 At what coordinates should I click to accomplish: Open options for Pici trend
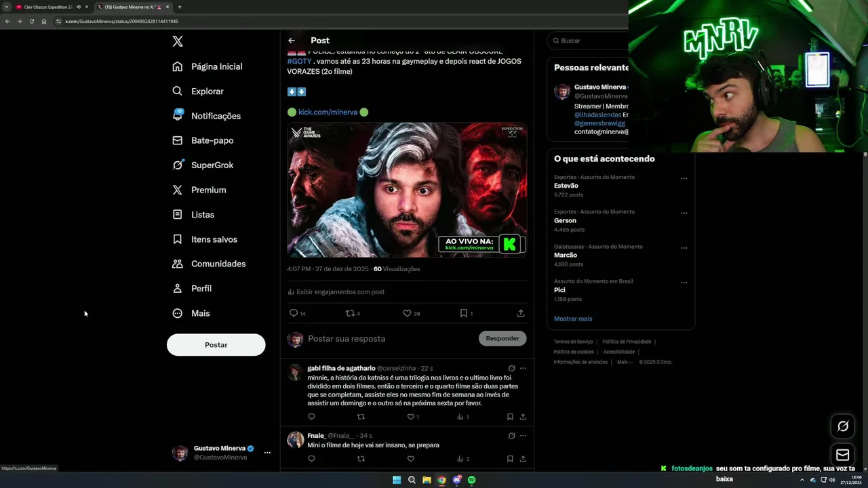pyautogui.click(x=684, y=283)
